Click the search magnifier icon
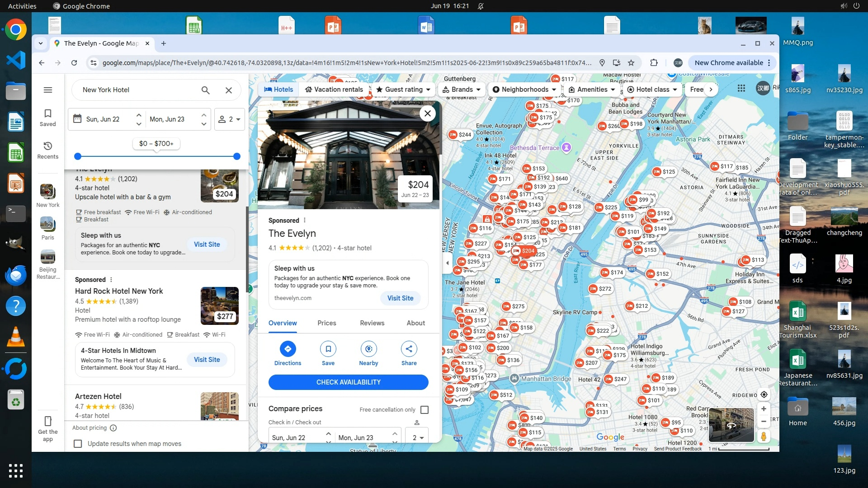This screenshot has width=868, height=488. point(205,90)
